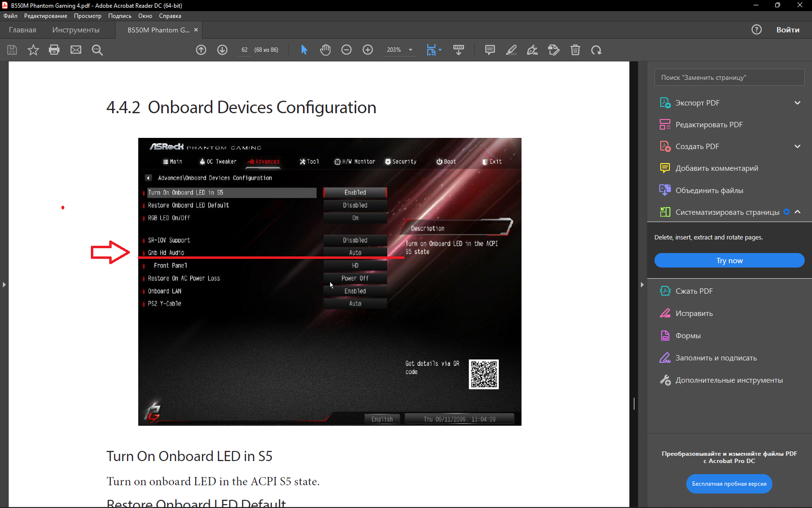Click the Add comment note icon in the toolbar
Screen dimensions: 812x508
tap(490, 50)
